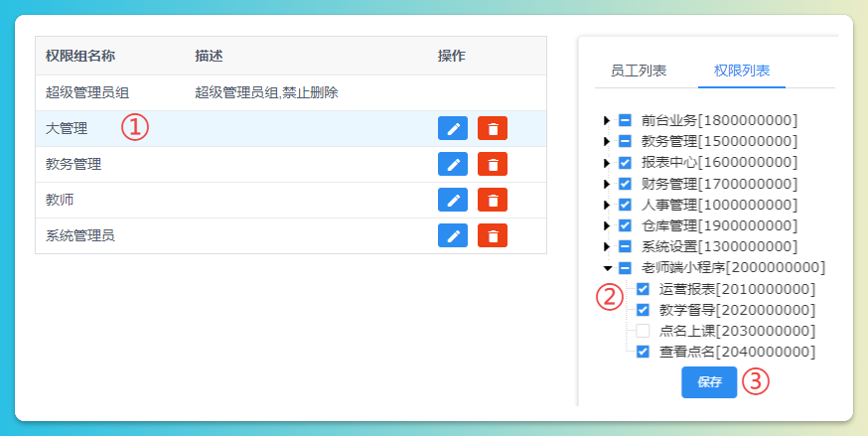Delete the 系统管理员 permission group

[x=493, y=235]
